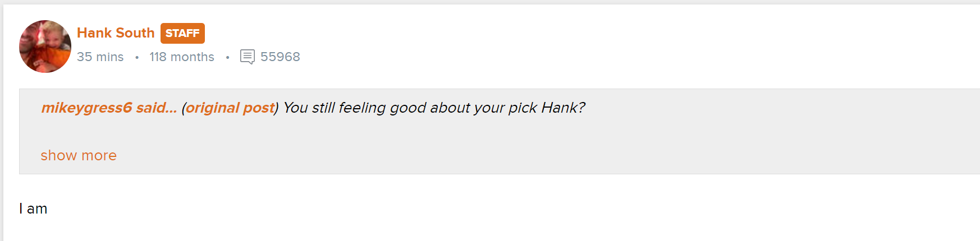The image size is (980, 241).
Task: Follow the original post link
Action: [x=230, y=108]
